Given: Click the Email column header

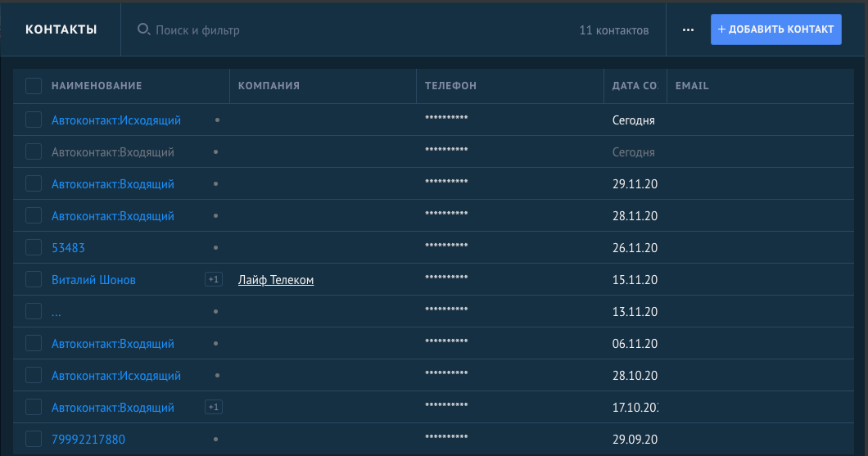Looking at the screenshot, I should [x=692, y=86].
